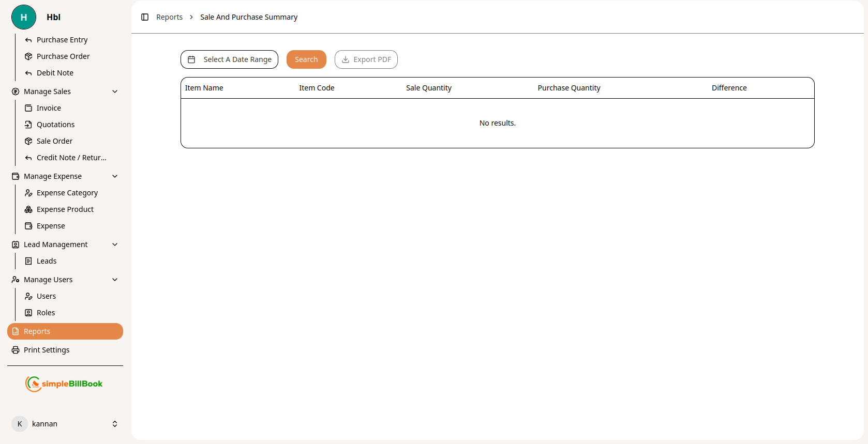The width and height of the screenshot is (868, 444).
Task: Click the calendar icon in date range
Action: 191,59
